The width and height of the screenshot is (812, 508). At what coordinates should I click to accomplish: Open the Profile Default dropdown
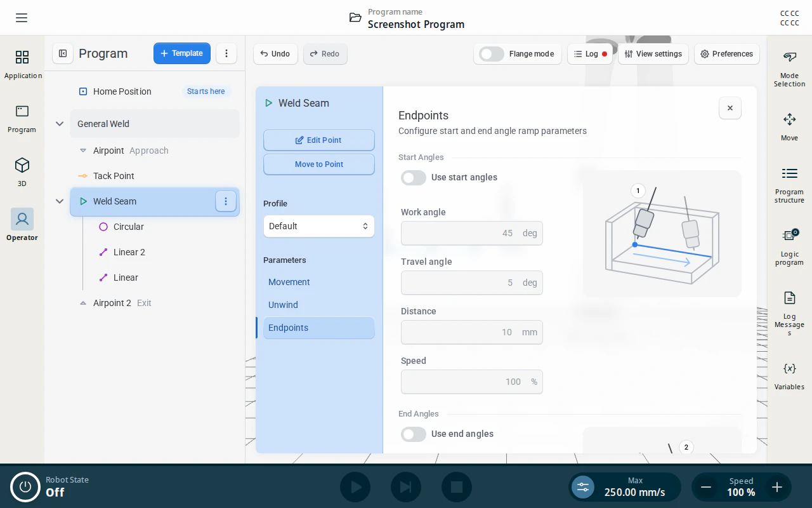tap(319, 226)
